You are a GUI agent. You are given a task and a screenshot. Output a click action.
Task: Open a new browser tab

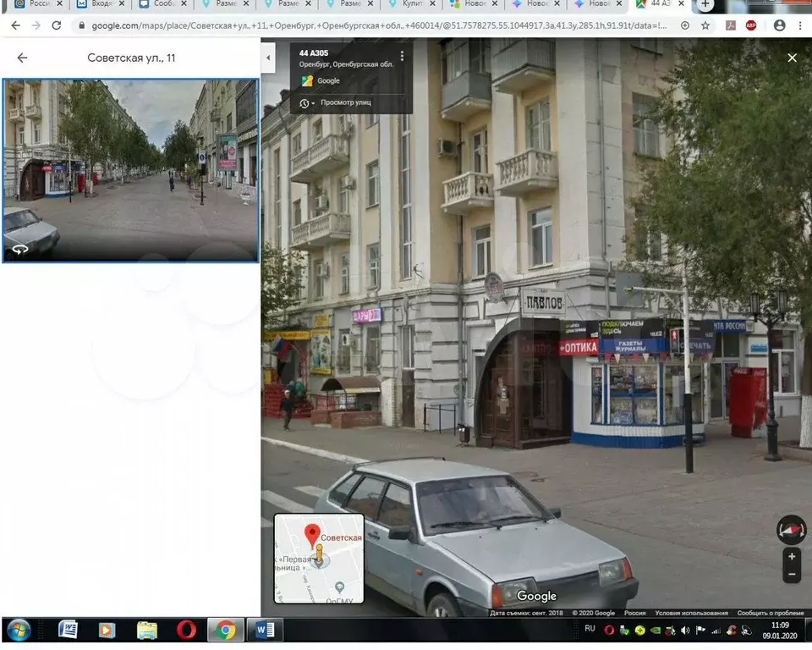705,4
